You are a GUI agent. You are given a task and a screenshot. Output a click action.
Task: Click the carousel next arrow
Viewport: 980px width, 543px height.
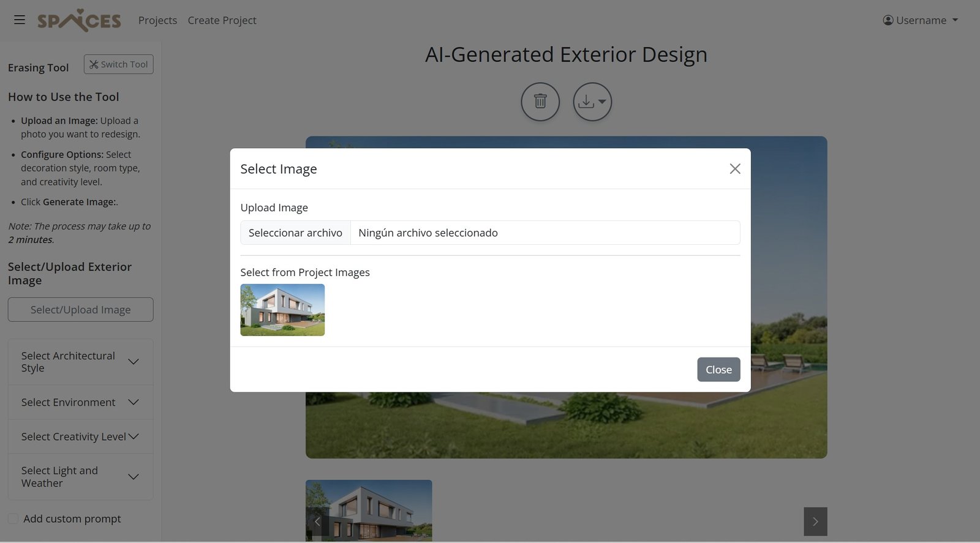click(x=815, y=522)
